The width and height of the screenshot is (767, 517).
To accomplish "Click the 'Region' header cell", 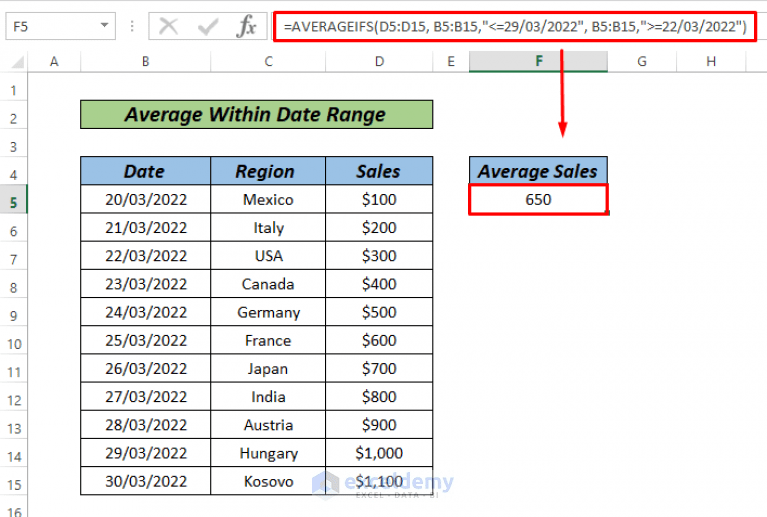I will coord(268,171).
